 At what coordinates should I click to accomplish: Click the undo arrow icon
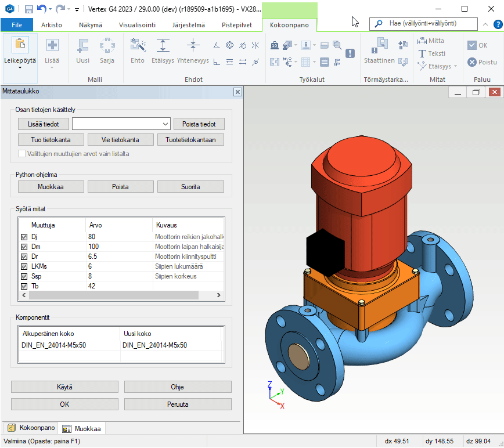(42, 9)
